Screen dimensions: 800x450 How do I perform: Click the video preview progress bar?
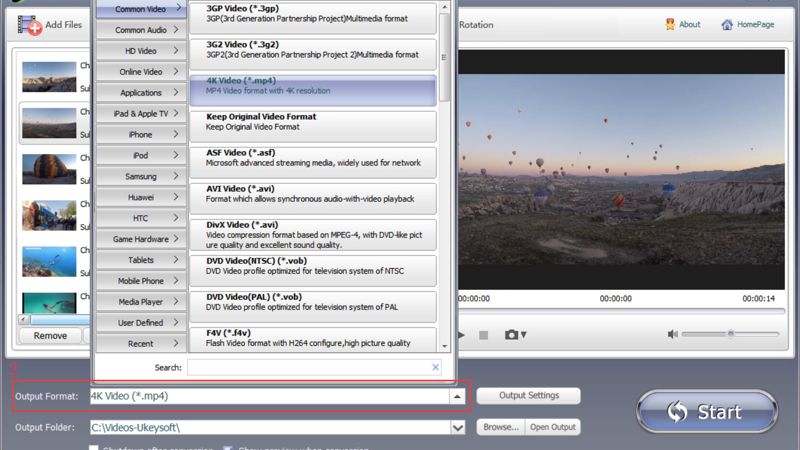621,311
